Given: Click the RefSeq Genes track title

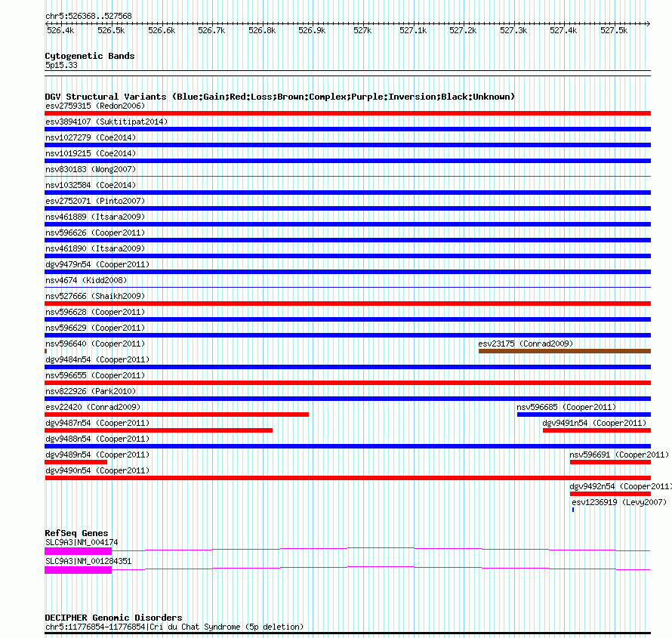Looking at the screenshot, I should click(x=76, y=533).
